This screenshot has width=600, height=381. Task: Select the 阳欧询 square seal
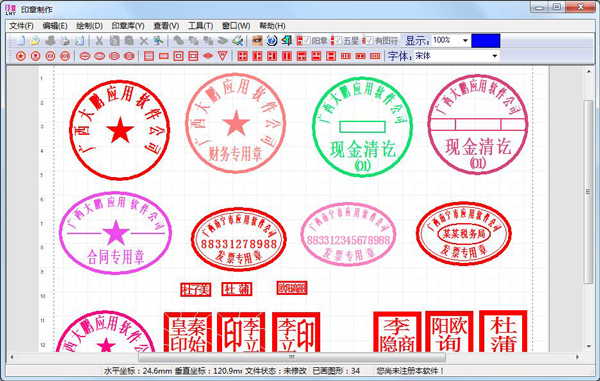[450, 331]
